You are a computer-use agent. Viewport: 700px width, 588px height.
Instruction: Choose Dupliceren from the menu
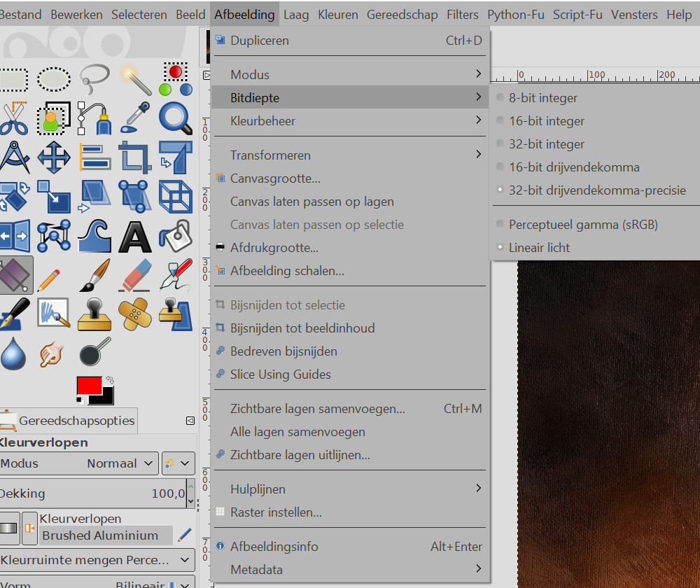click(x=350, y=41)
